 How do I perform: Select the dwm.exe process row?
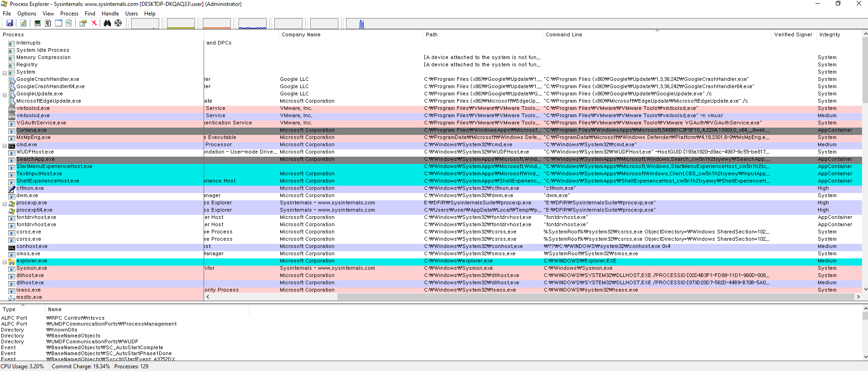coord(431,196)
